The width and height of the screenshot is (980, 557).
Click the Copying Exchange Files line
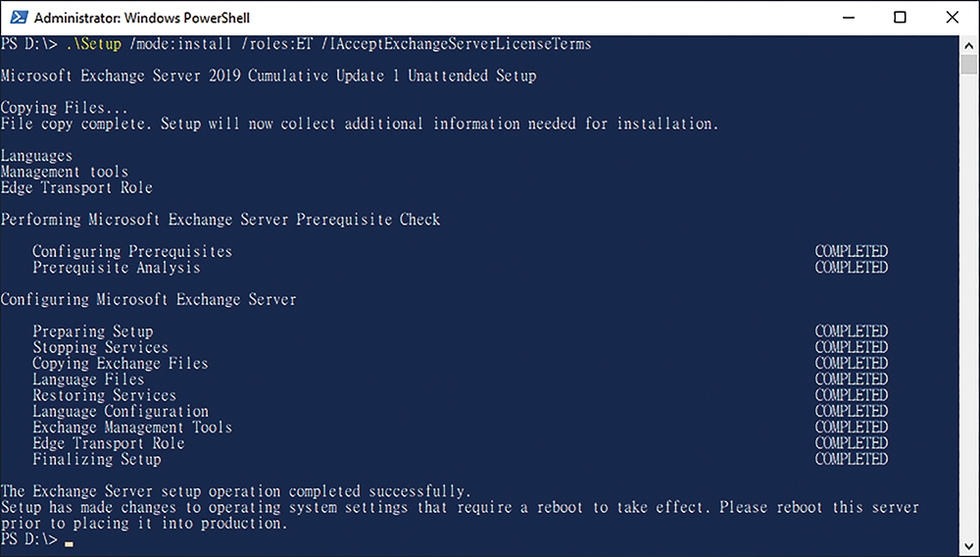click(x=121, y=363)
